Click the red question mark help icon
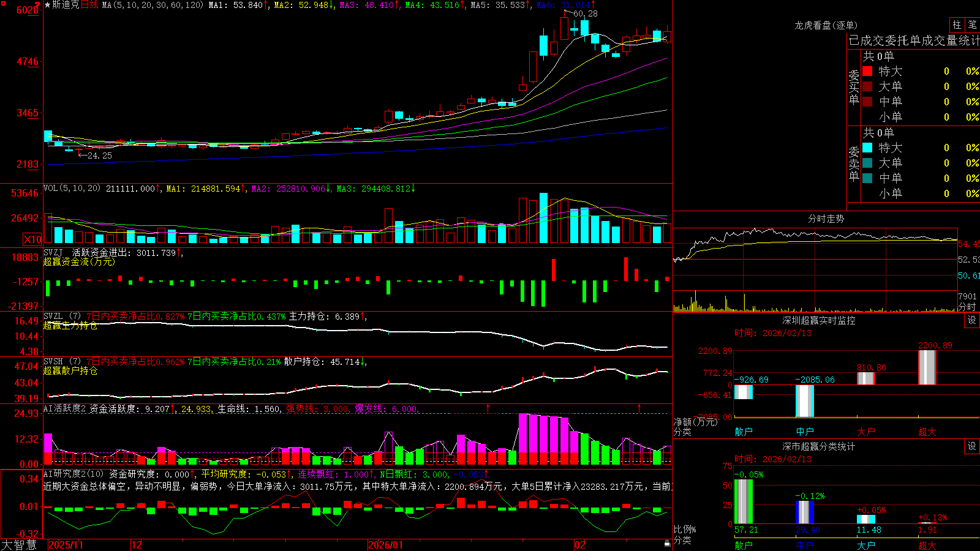Screen dimensions: 980x551 [x=39, y=5]
